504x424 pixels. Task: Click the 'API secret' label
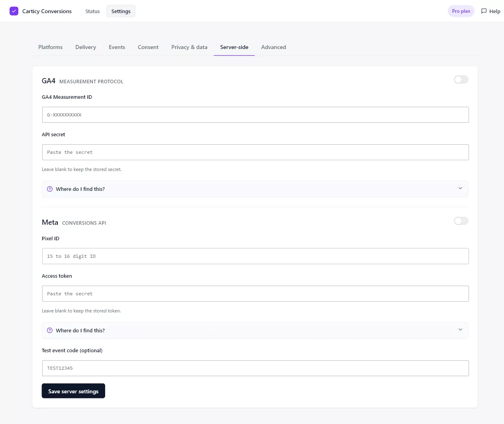coord(53,134)
